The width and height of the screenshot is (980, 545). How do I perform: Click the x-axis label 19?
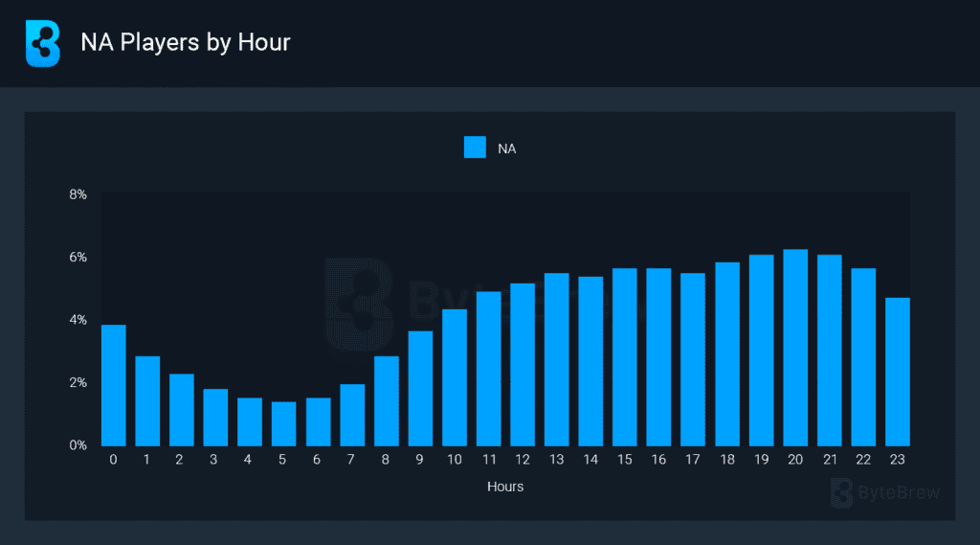tap(761, 461)
